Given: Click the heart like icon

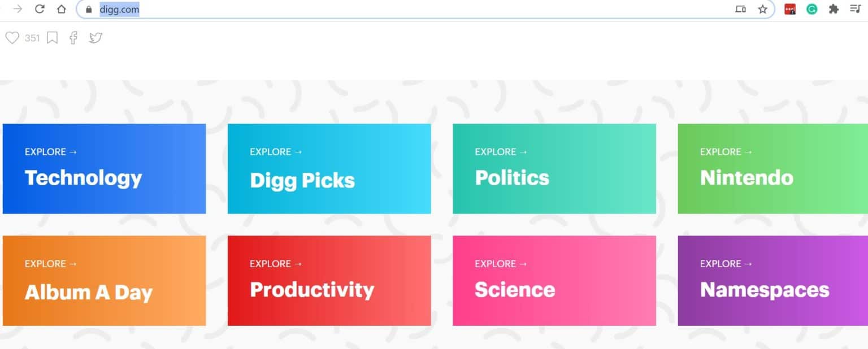Looking at the screenshot, I should coord(12,38).
